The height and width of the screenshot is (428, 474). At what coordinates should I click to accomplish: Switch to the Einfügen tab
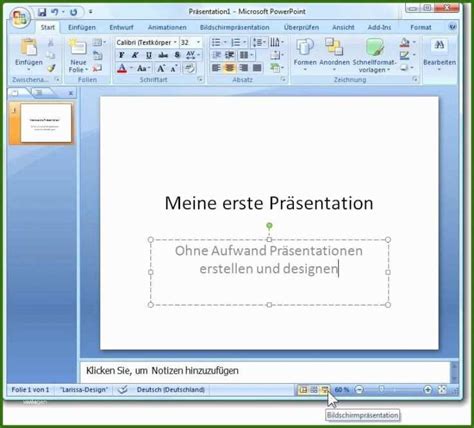(82, 27)
